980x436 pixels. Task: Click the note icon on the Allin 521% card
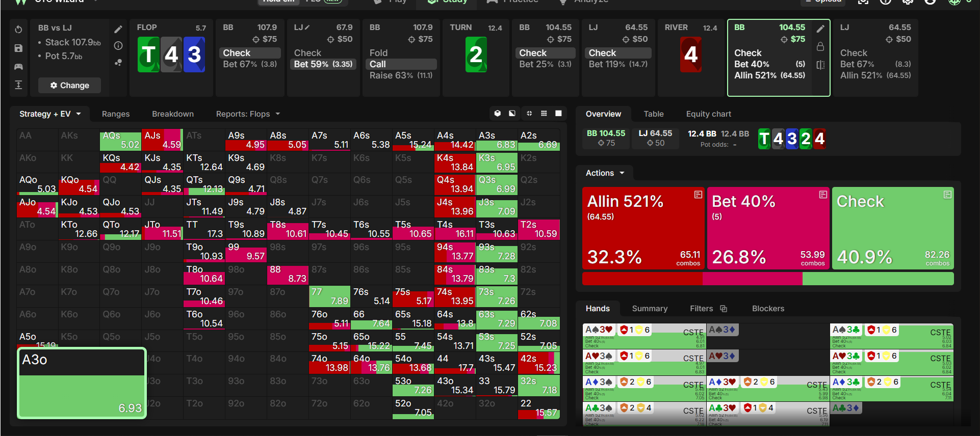click(x=698, y=195)
